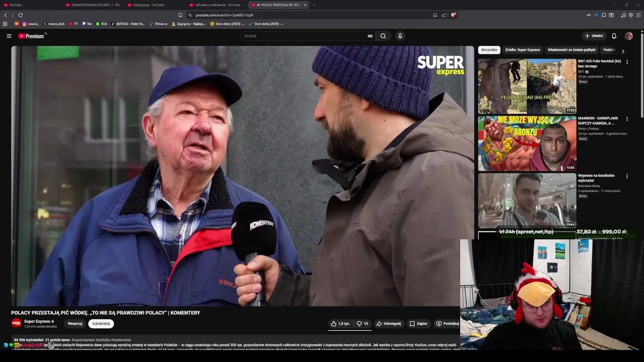Open the notifications bell
644x362 pixels.
pos(614,36)
